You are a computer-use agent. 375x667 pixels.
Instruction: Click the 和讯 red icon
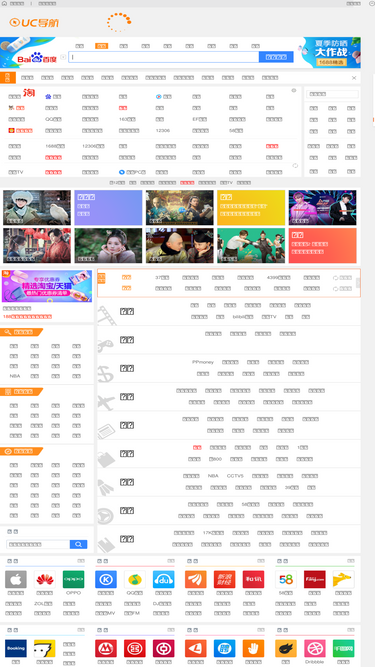pos(253,579)
